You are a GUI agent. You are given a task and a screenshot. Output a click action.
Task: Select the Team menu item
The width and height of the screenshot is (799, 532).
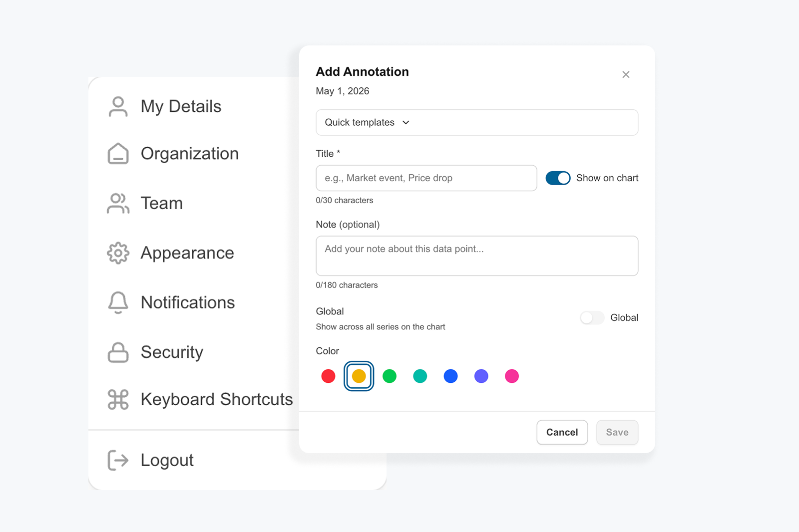point(162,203)
